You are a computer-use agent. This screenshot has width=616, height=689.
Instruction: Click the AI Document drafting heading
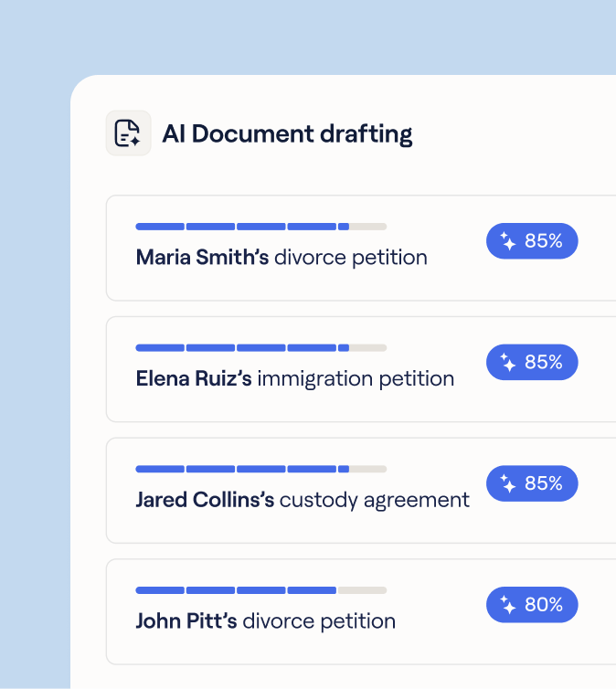tap(287, 134)
